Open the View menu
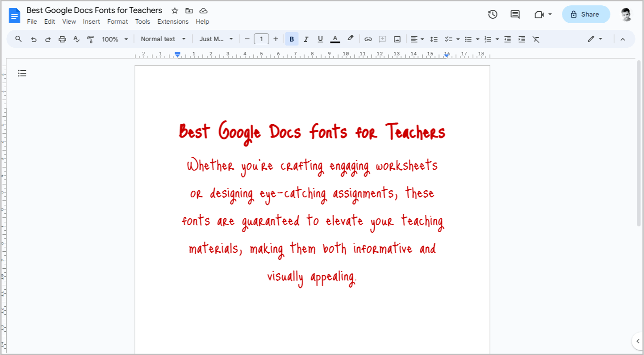Screen dimensions: 644x355 pos(69,21)
